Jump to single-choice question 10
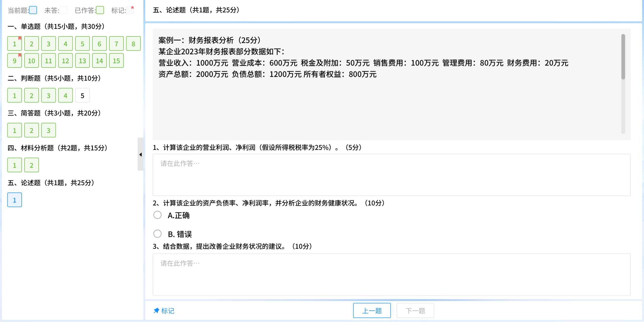 pos(32,61)
